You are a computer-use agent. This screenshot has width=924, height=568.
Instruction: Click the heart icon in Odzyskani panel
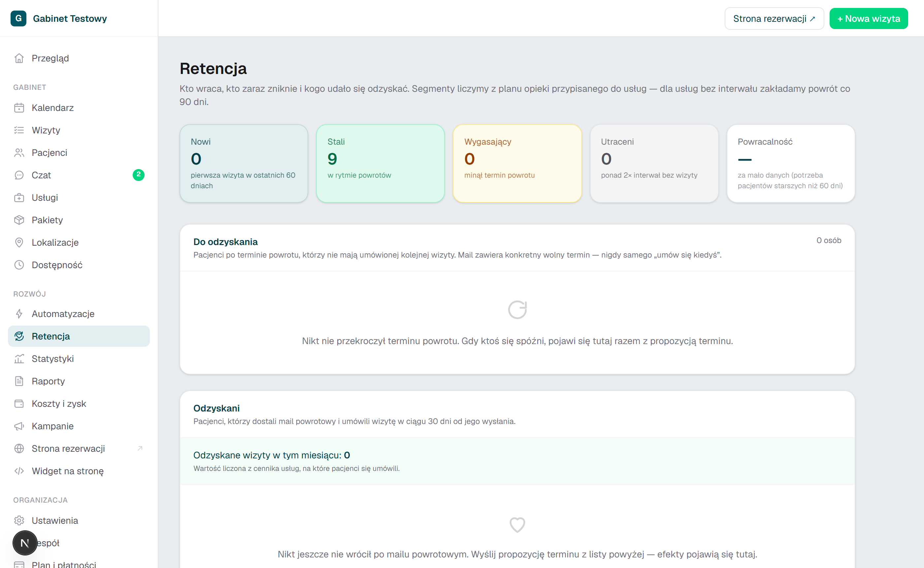click(x=517, y=525)
